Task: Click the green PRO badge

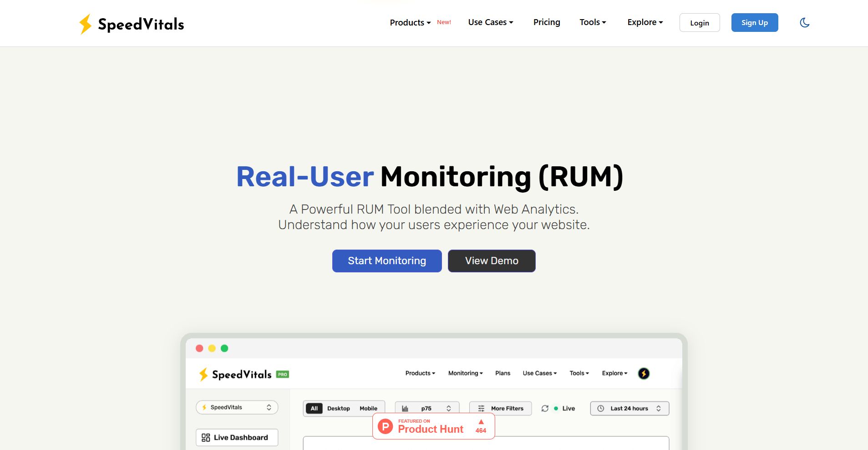Action: tap(283, 374)
